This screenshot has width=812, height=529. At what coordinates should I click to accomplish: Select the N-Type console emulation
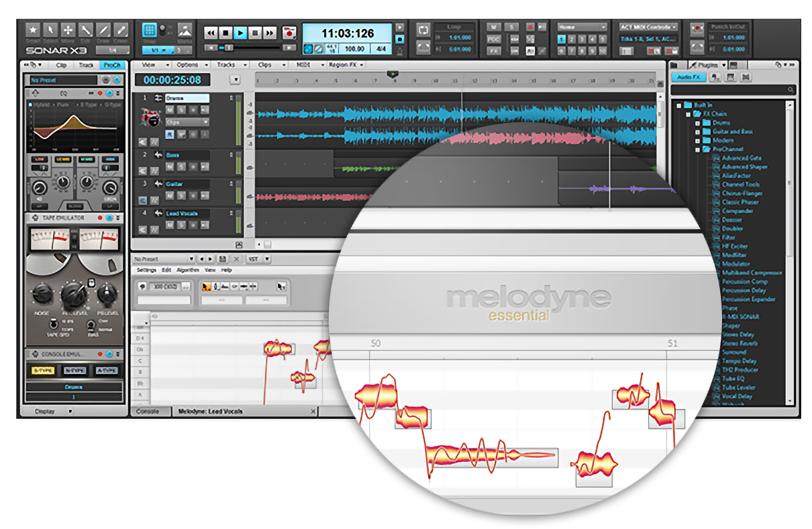click(x=74, y=371)
